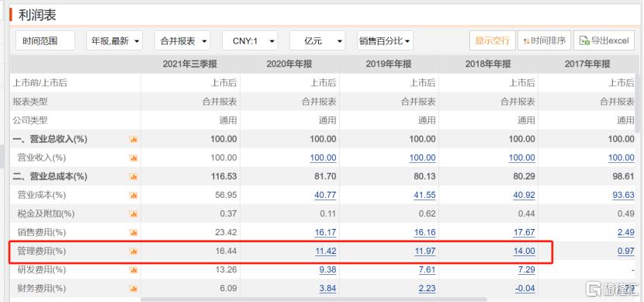The image size is (644, 302).
Task: Click chart icon beside 研发费用(%)
Action: [133, 270]
